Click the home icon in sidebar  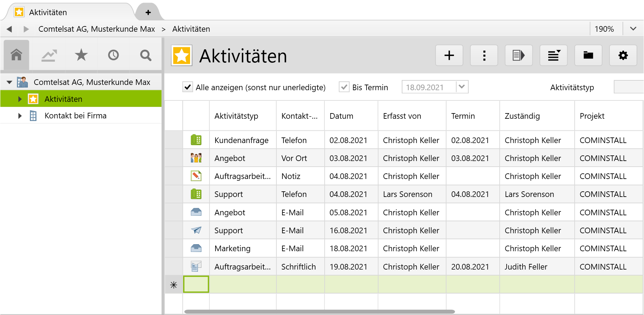point(16,55)
